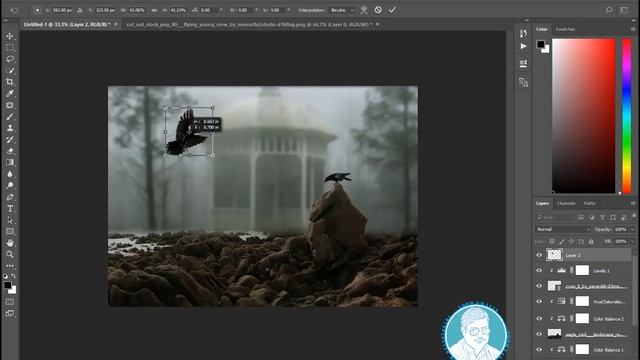Click the Quick Mask mode icon
Viewport: 640px width, 360px height.
click(10, 302)
